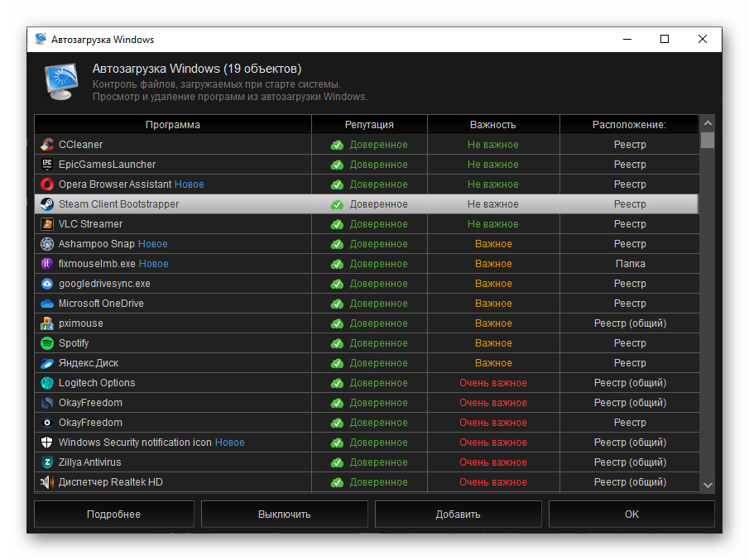
Task: Select the CCleaner row name
Action: tap(81, 145)
